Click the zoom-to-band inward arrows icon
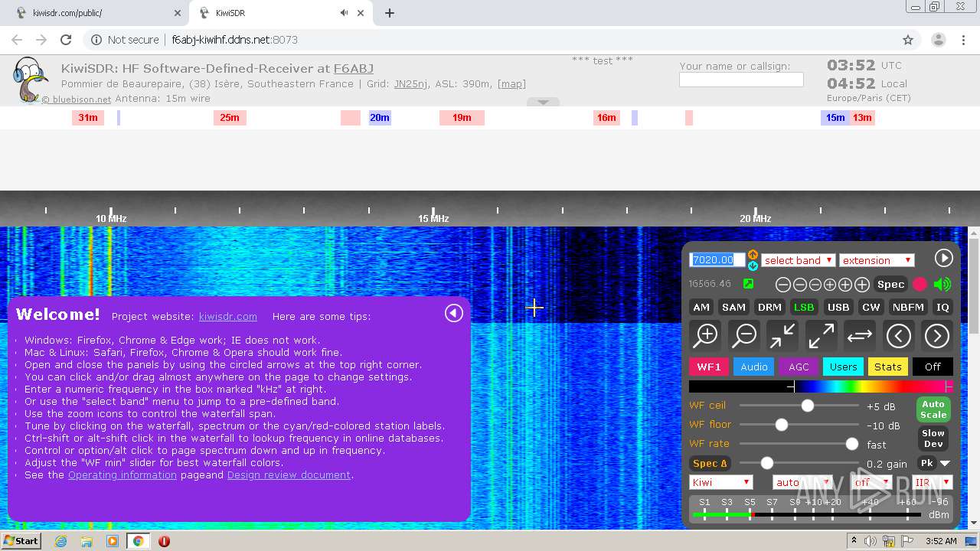 pyautogui.click(x=782, y=335)
